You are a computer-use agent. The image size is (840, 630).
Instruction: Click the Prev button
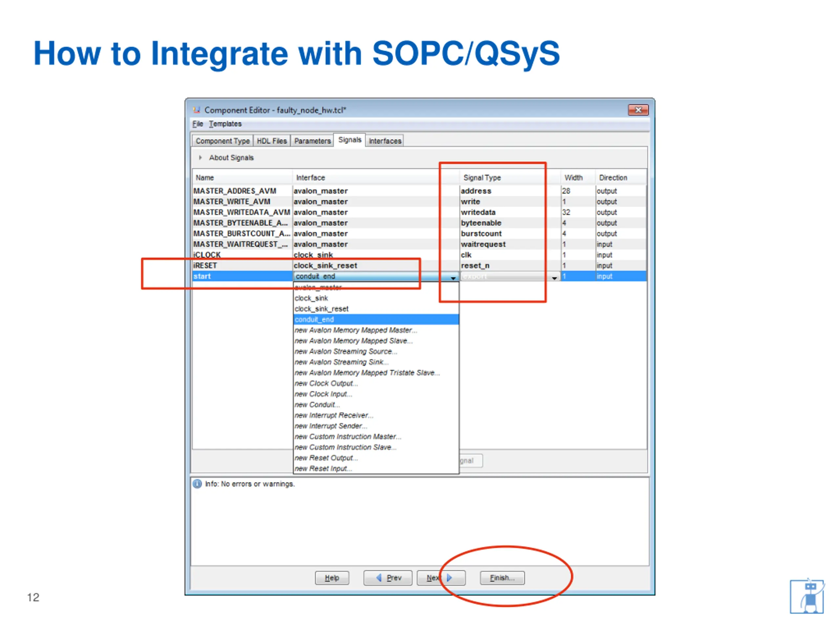point(388,577)
